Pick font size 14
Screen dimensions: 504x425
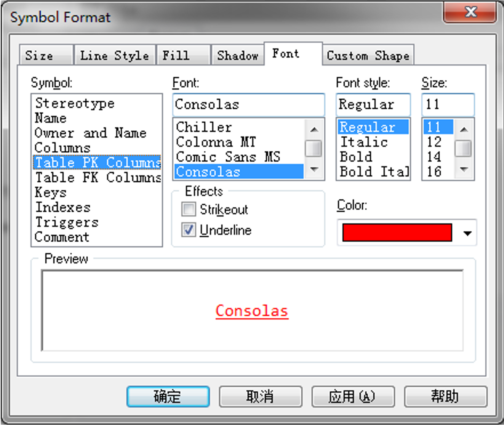[x=438, y=157]
